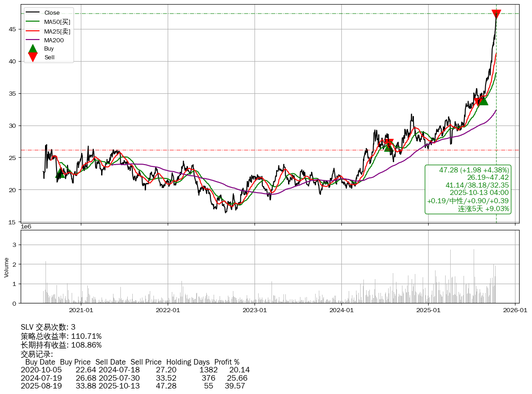Click the Volume axis label
Viewport: 532px width, 394px height.
click(6, 267)
